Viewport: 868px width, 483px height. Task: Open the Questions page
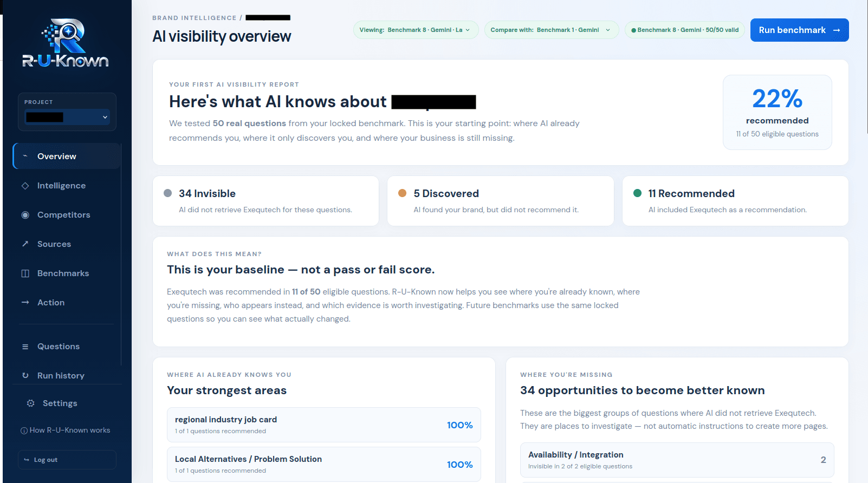coord(67,347)
